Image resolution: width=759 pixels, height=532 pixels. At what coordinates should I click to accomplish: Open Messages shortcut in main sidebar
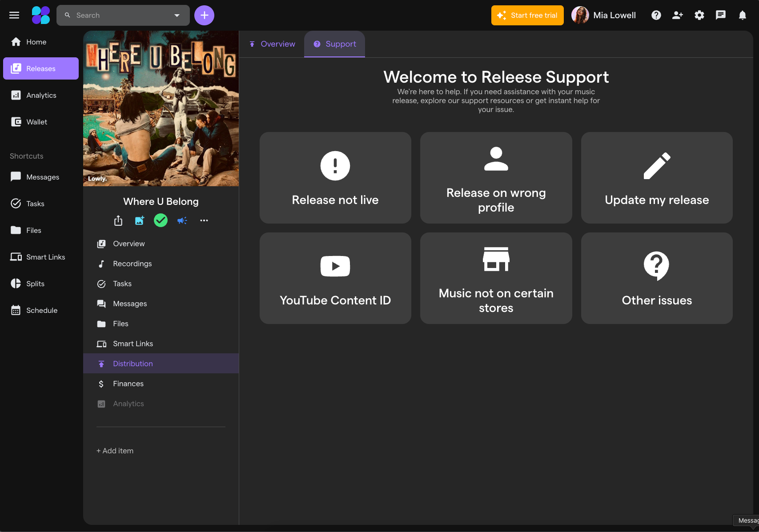click(41, 177)
